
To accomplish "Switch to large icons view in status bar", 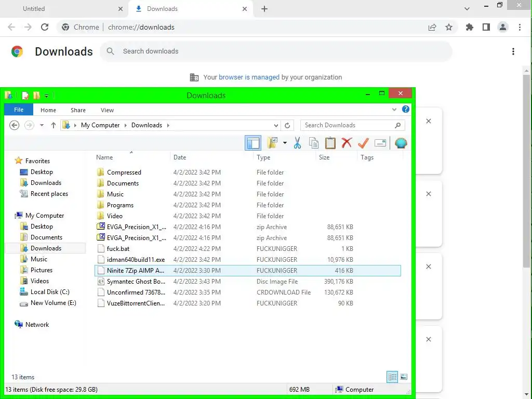I will click(404, 377).
